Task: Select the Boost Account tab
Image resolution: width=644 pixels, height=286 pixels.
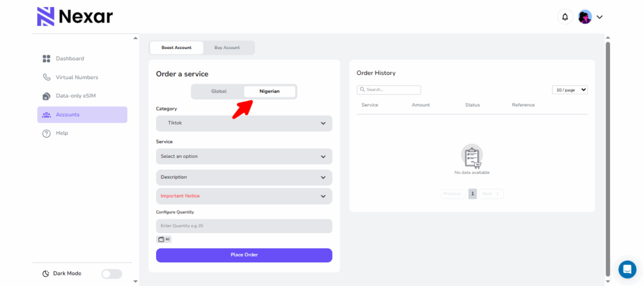Action: tap(176, 48)
